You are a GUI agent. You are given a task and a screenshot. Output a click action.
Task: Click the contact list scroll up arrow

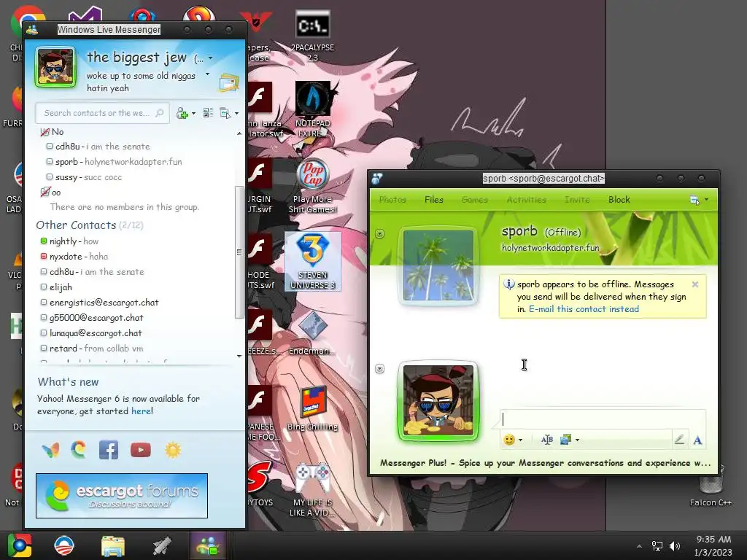point(239,134)
